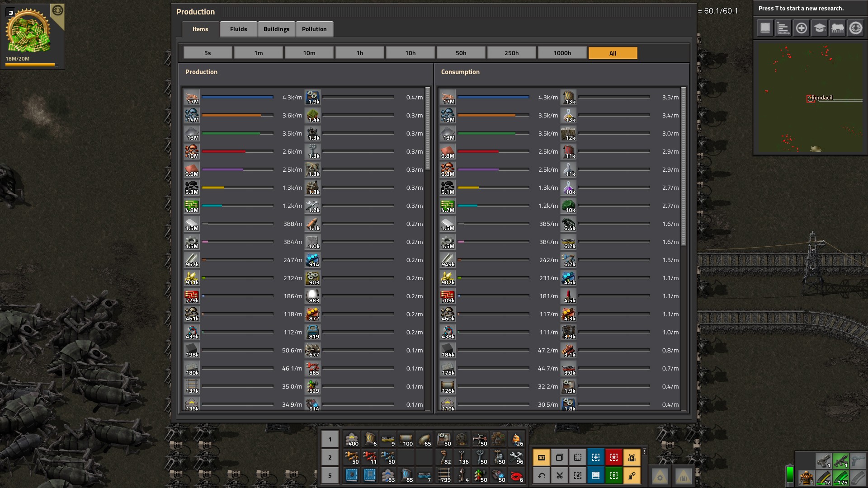Viewport: 868px width, 488px height.
Task: Select the armor slot in bottom-right corner
Action: pos(806,478)
